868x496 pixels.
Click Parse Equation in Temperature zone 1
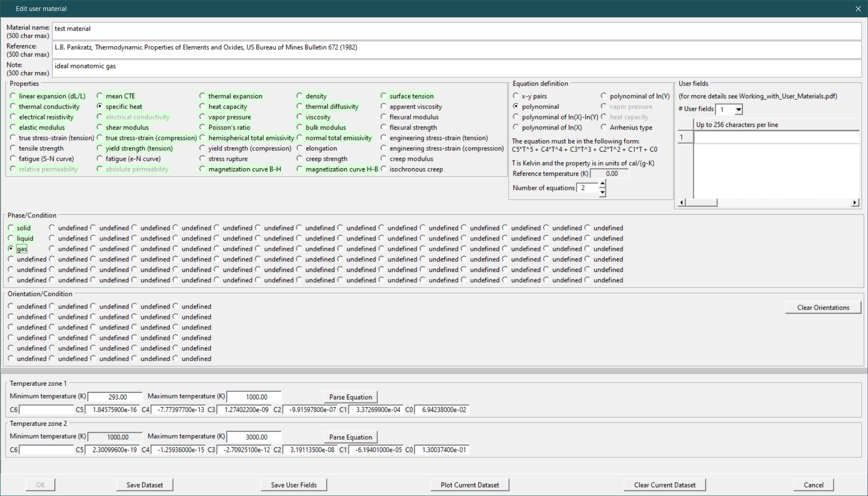(350, 397)
